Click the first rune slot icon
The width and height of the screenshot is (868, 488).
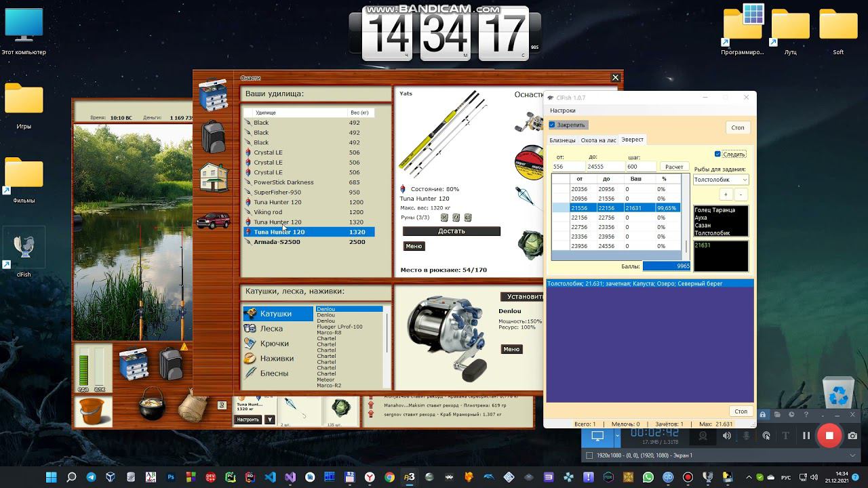point(444,218)
